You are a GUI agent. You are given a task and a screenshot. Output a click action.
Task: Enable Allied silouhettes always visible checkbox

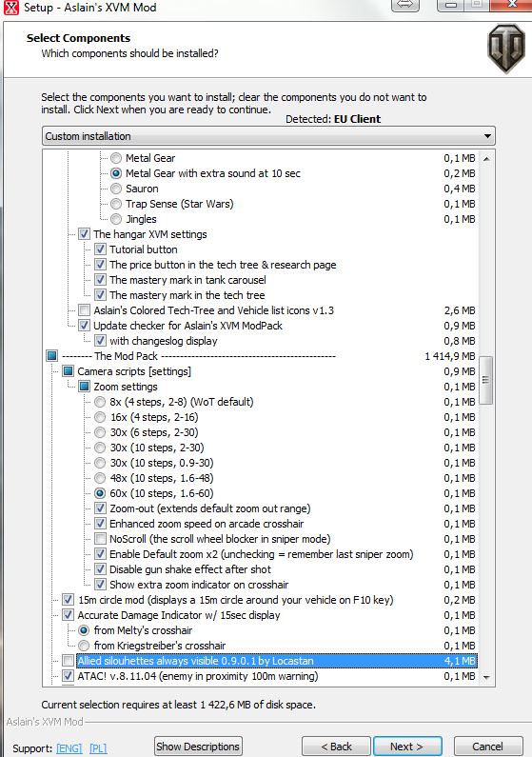(x=68, y=661)
